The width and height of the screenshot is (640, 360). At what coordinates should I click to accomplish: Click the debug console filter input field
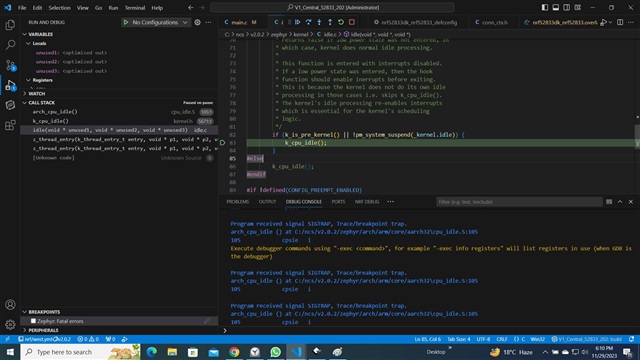pyautogui.click(x=519, y=202)
